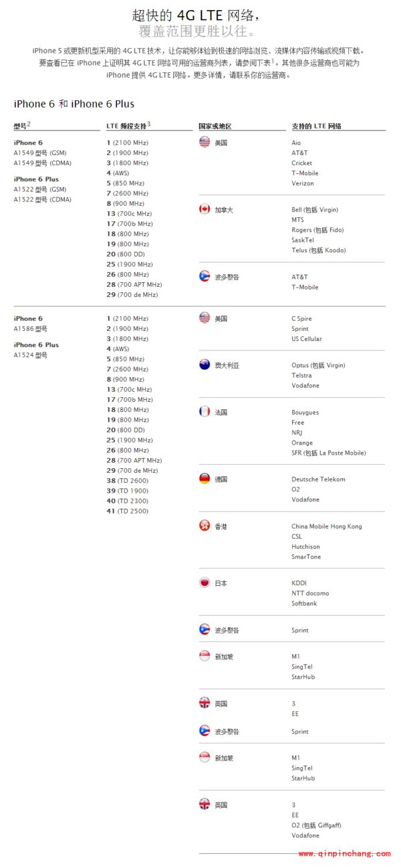Select the Verizon carrier entry
This screenshot has width=401, height=868.
303,183
